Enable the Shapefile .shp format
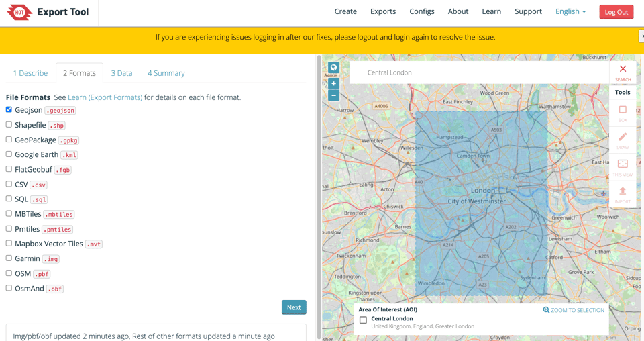 9,124
